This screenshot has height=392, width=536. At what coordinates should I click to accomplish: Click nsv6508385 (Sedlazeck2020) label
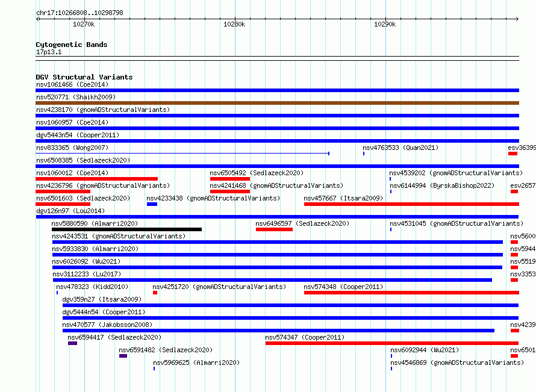[x=83, y=160]
